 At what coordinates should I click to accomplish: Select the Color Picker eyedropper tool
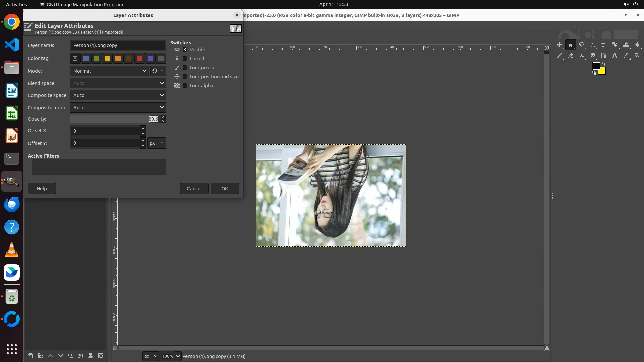(x=626, y=56)
